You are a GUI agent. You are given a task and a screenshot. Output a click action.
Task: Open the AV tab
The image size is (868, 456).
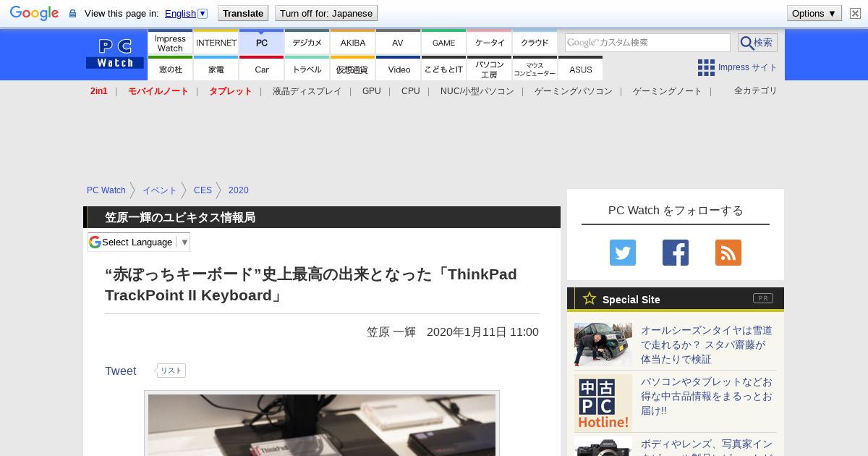(x=399, y=43)
